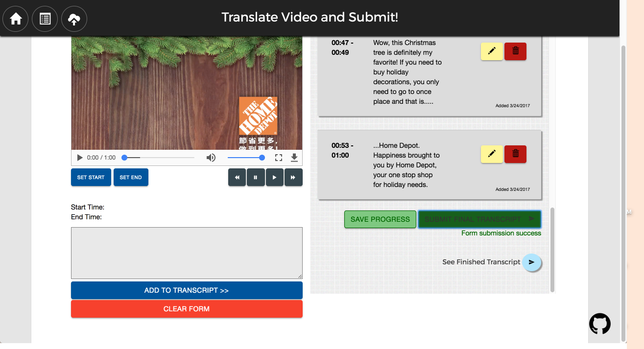Click the CLEAR FORM button
This screenshot has width=644, height=349.
coord(187,309)
